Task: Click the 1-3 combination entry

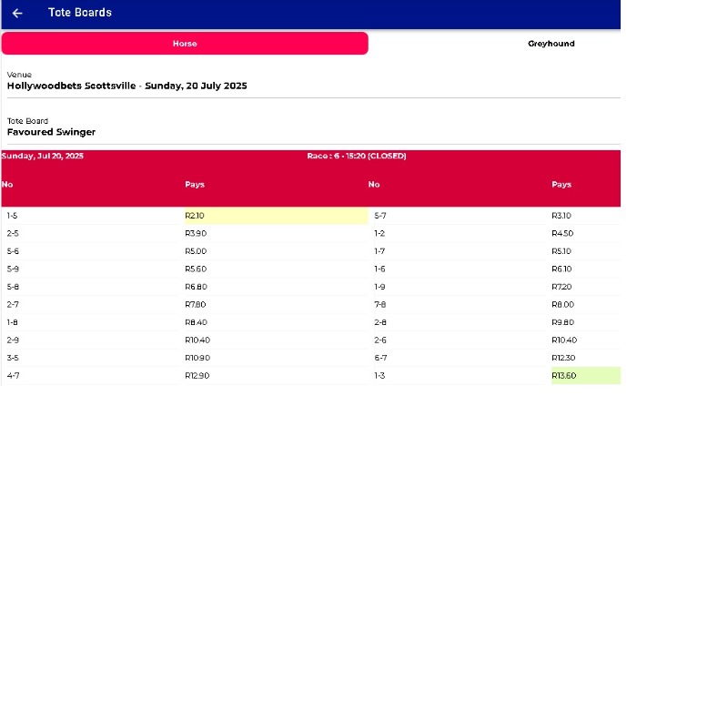Action: coord(379,375)
